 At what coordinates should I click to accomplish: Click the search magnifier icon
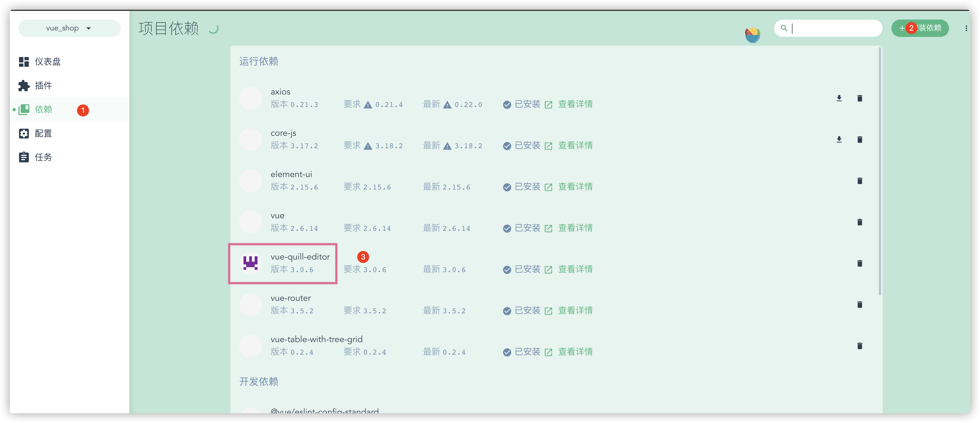(784, 28)
